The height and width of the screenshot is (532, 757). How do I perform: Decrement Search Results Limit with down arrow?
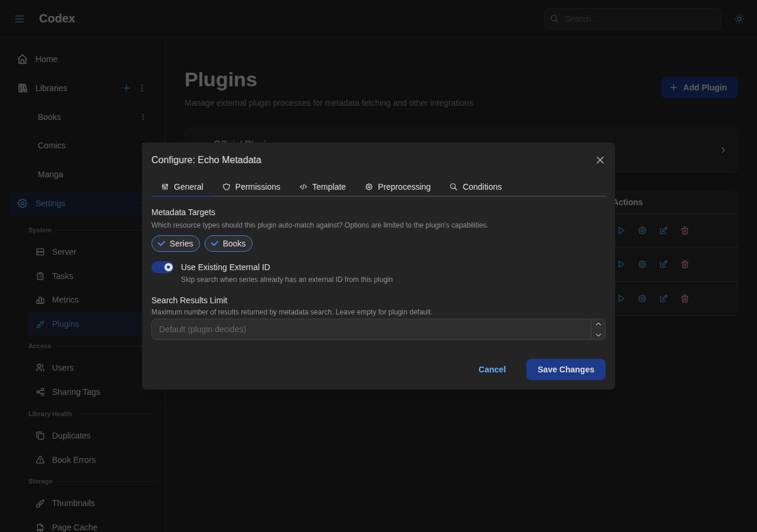(597, 335)
